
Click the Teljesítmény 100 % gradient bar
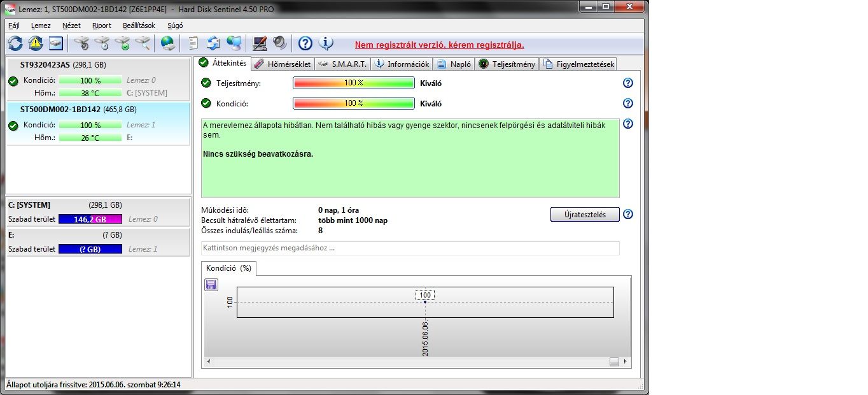354,83
